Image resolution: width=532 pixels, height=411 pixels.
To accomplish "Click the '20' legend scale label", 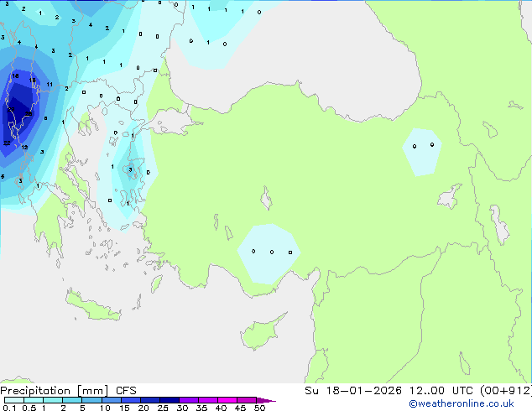I will (x=143, y=408).
